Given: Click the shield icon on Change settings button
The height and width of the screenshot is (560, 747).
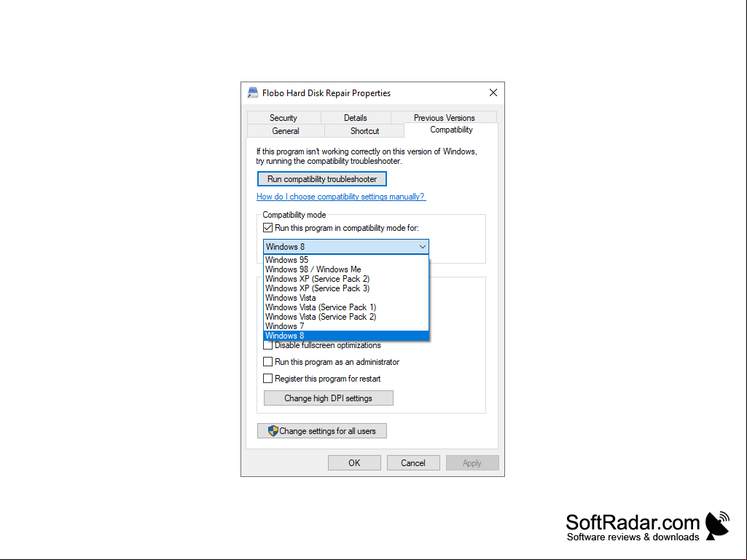Looking at the screenshot, I should (273, 431).
